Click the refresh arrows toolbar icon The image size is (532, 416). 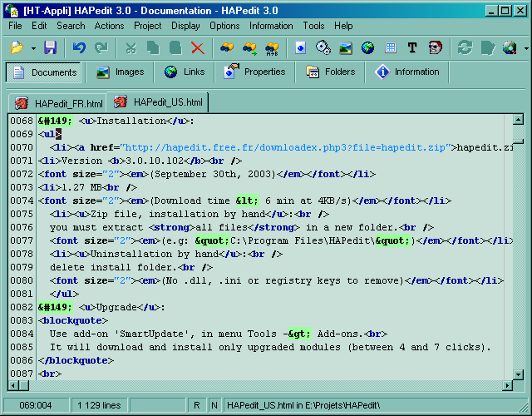pos(465,48)
